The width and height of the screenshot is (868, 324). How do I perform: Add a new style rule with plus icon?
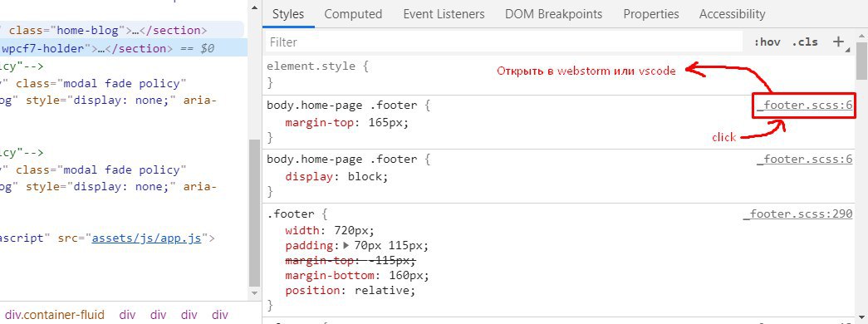click(x=839, y=42)
